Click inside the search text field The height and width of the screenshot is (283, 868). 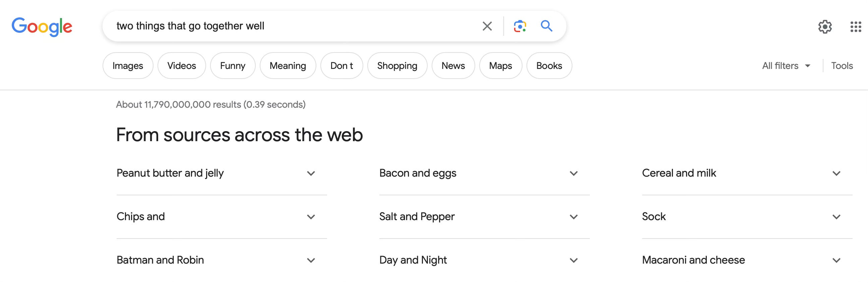tap(293, 26)
